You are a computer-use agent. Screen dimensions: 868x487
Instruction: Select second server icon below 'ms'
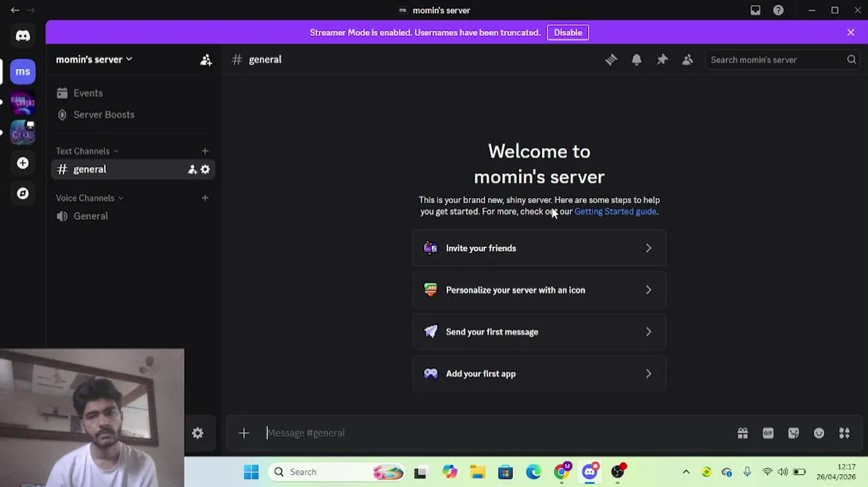23,102
